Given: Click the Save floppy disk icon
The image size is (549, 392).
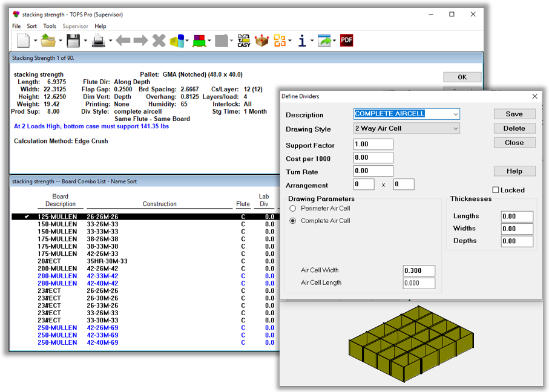Looking at the screenshot, I should [x=73, y=41].
